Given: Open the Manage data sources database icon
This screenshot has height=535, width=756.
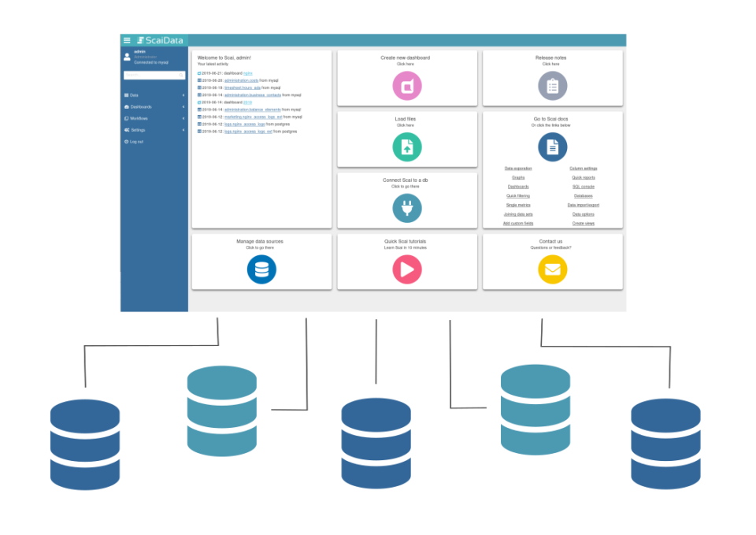Looking at the screenshot, I should 261,269.
